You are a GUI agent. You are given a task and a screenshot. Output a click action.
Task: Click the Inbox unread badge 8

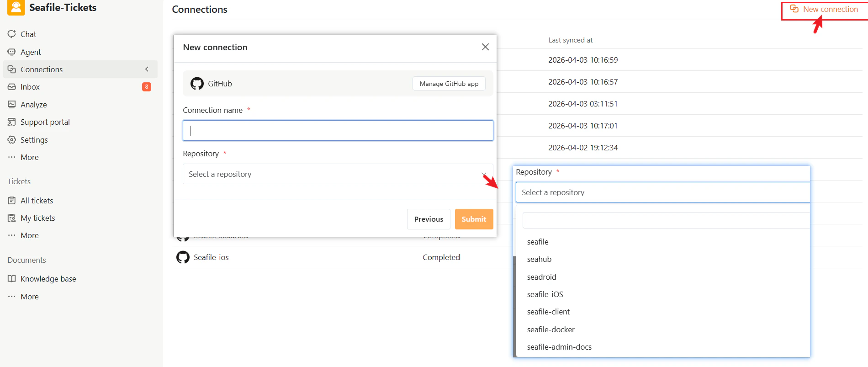(147, 87)
